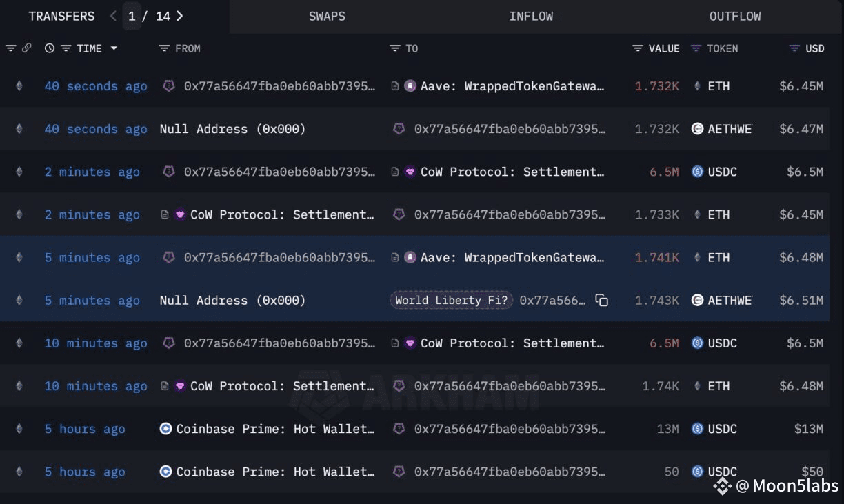Image resolution: width=844 pixels, height=504 pixels.
Task: Click sender address 0x77a5 in 1.732K ETH row
Action: (280, 86)
